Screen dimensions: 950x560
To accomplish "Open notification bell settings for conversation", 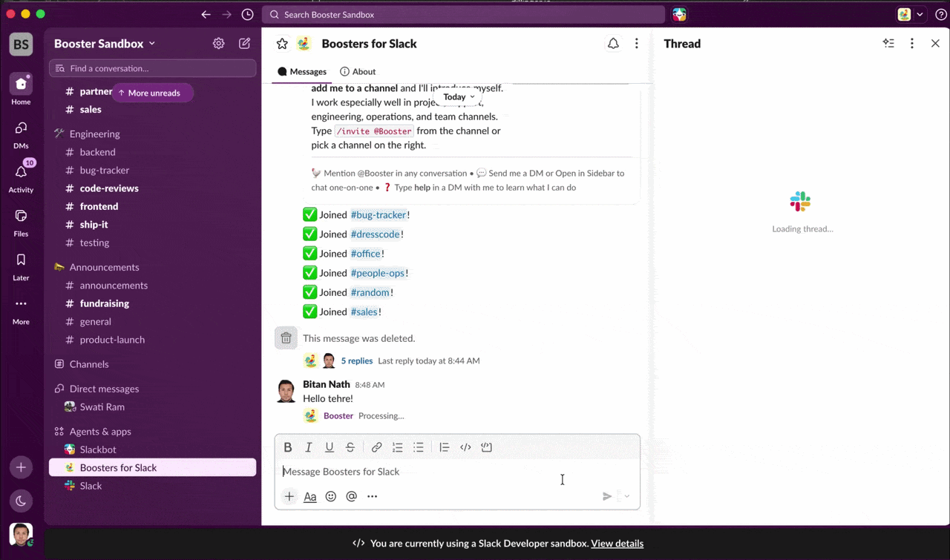I will [x=613, y=44].
